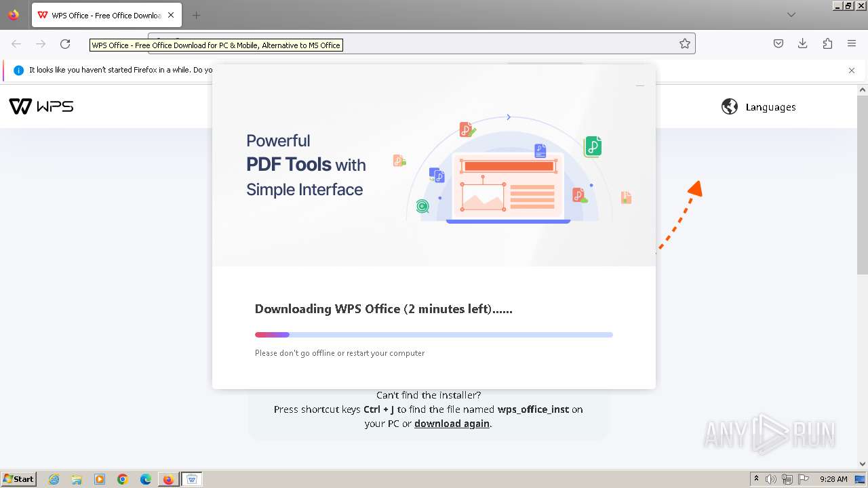This screenshot has width=868, height=488.
Task: Show hidden system tray icons
Action: coord(756,479)
